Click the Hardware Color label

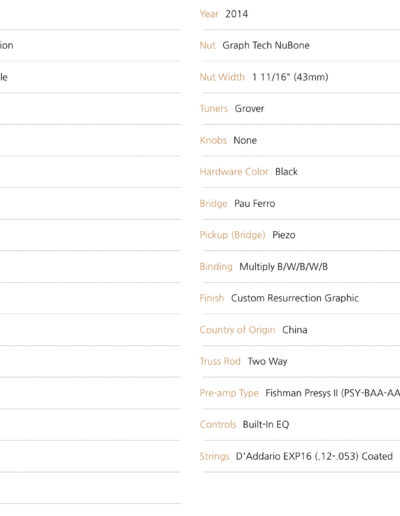tap(234, 172)
